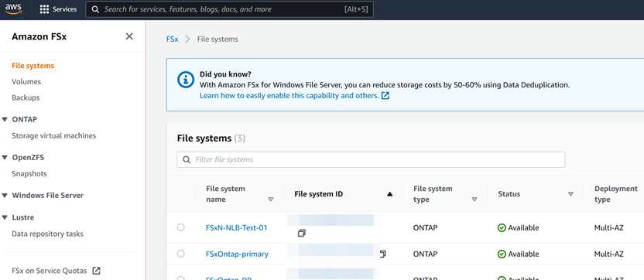Click the info icon in Did you know banner
Viewport: 644px width, 280px height.
[186, 79]
